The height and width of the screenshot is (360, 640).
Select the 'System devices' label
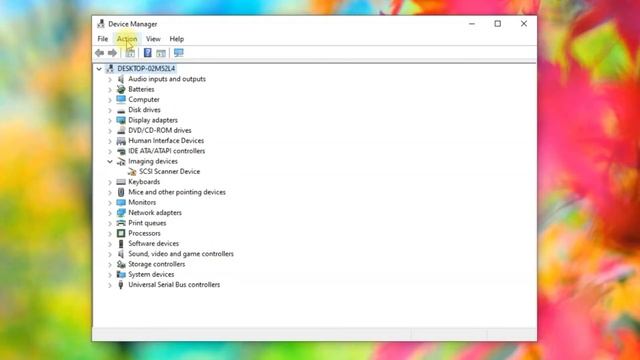(151, 274)
